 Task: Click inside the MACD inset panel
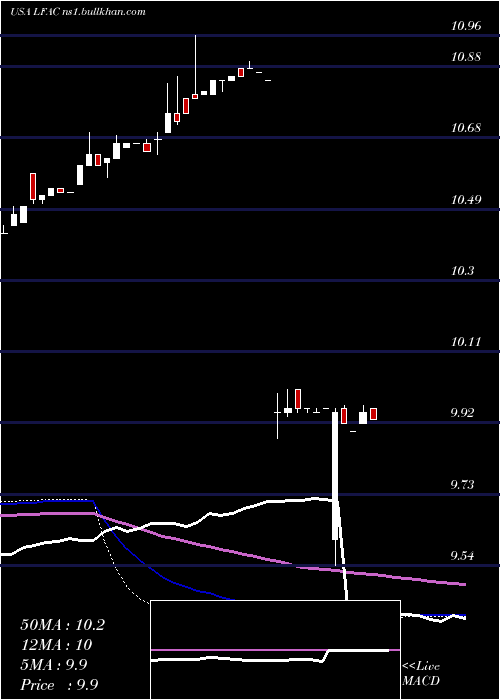(275, 650)
